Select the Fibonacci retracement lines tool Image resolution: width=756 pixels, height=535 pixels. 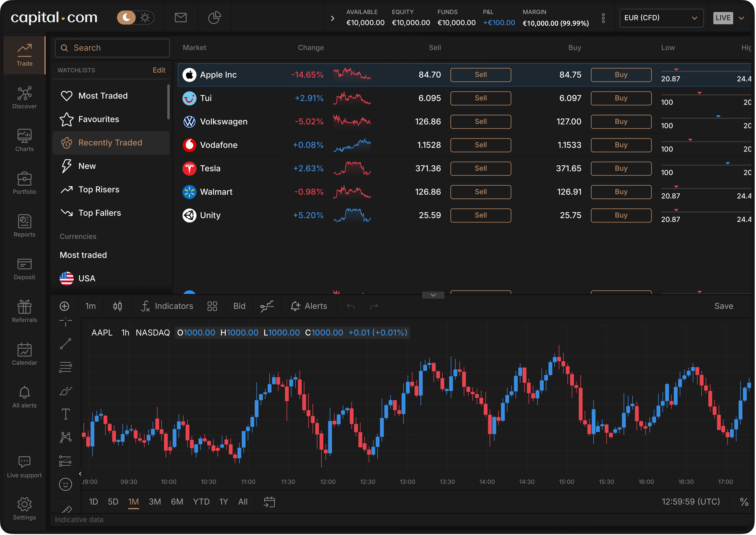66,368
